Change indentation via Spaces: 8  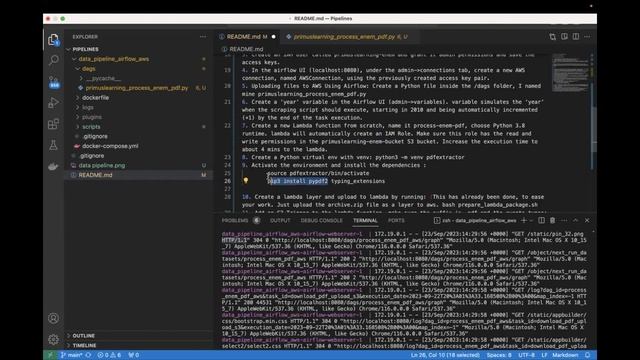tap(499, 355)
